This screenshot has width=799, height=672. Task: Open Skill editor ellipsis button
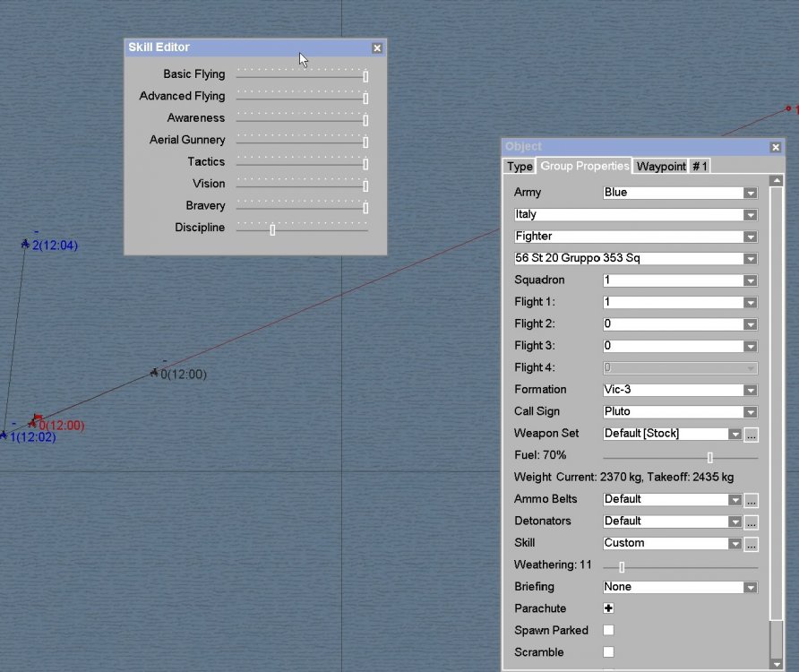752,544
